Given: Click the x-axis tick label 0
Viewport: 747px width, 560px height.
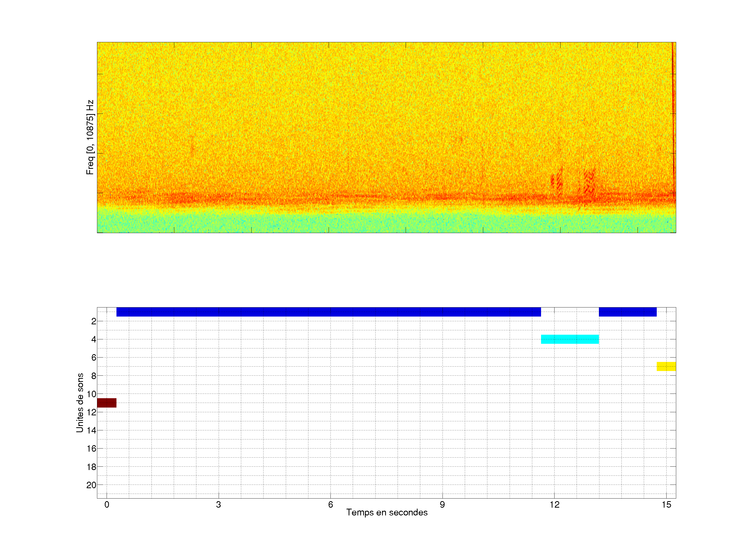Looking at the screenshot, I should (x=107, y=505).
